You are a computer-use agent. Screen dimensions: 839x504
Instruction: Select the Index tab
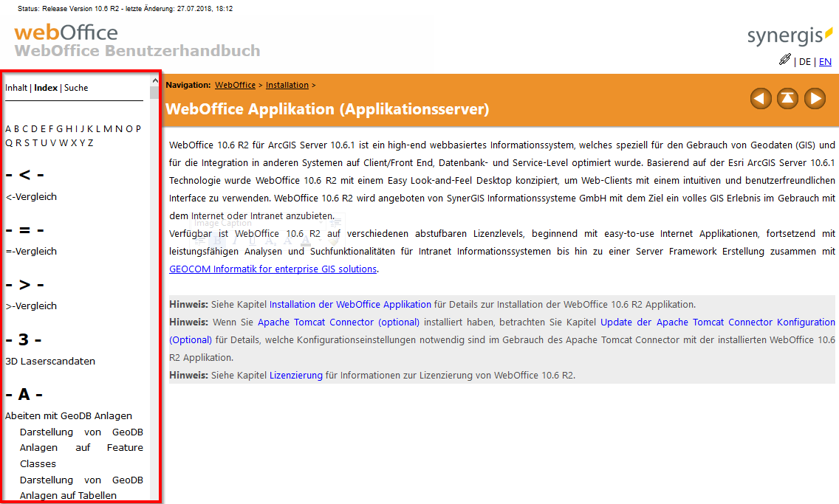46,88
